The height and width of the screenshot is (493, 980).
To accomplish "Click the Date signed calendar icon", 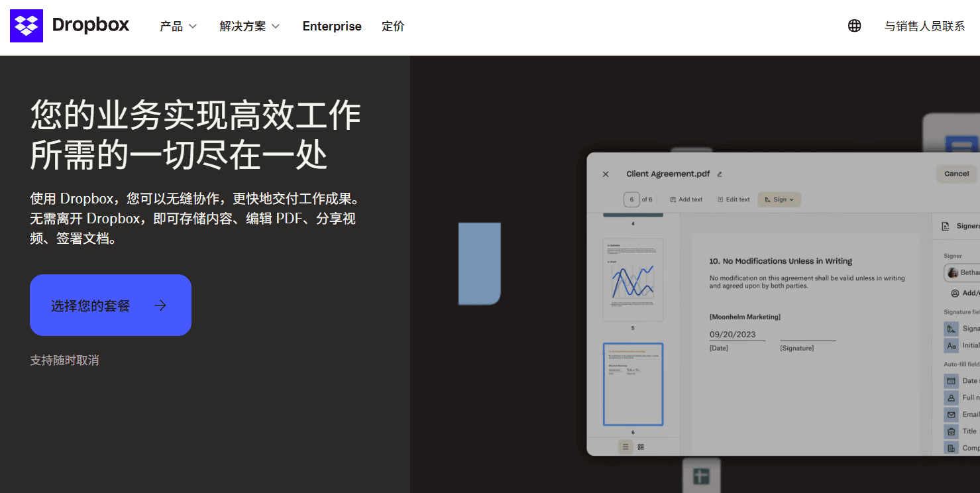I will (952, 381).
